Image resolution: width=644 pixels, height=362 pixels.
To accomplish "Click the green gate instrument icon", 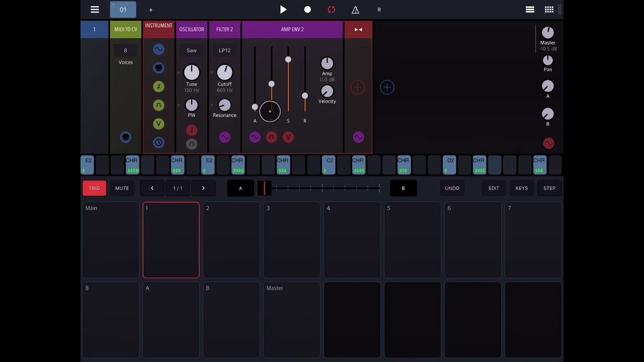I will 158,105.
